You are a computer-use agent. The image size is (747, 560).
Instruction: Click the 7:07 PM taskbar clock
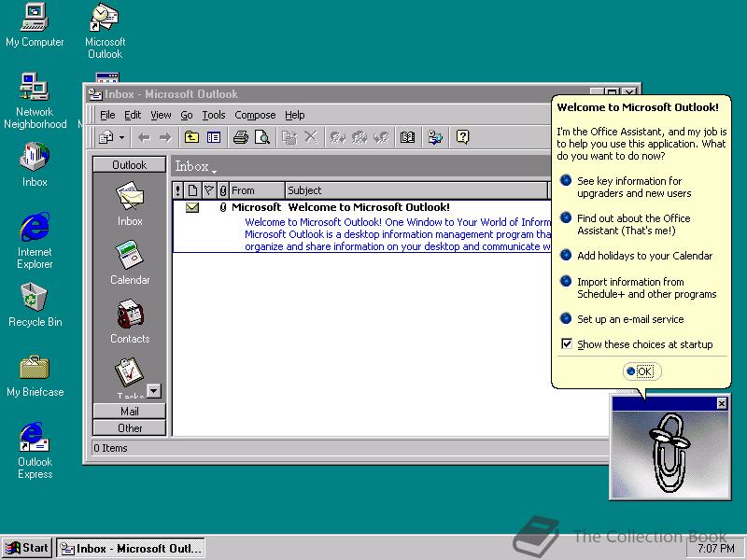pos(715,549)
